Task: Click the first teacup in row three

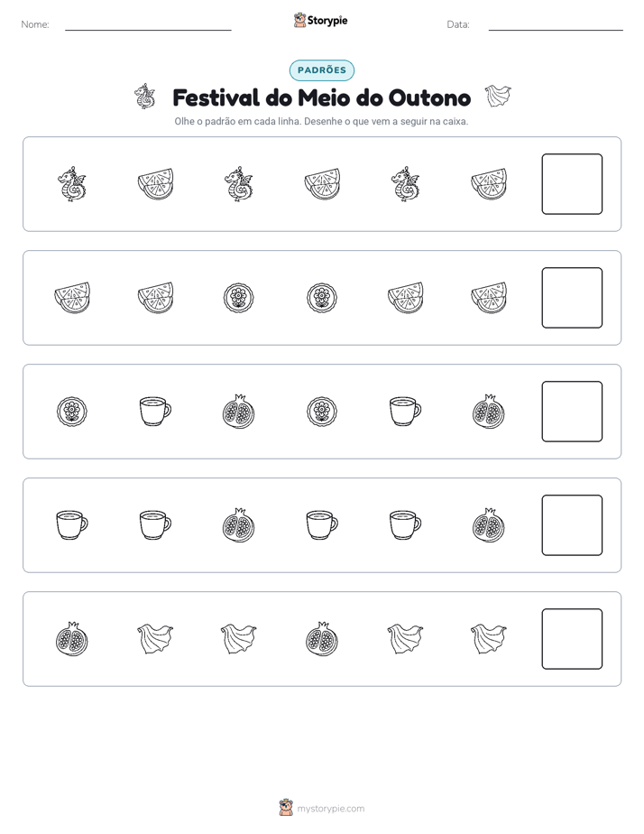Action: tap(155, 412)
